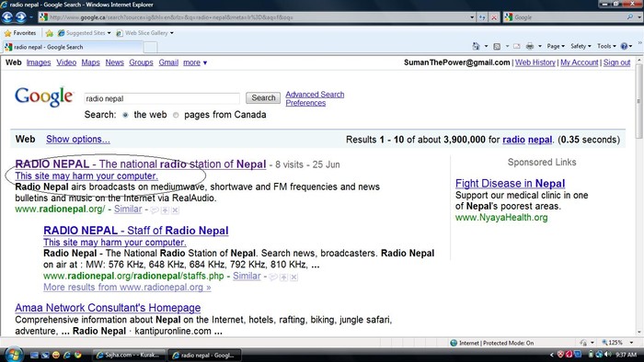644x362 pixels.
Task: Open the Gmail link
Action: [x=168, y=62]
